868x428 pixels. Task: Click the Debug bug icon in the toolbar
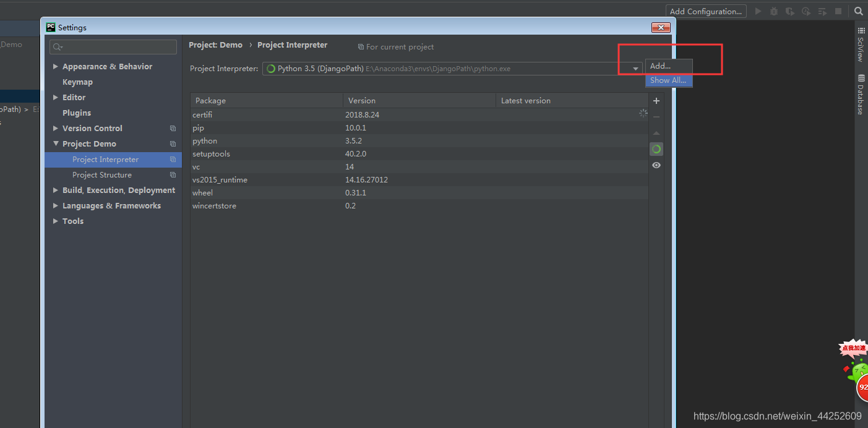click(774, 11)
